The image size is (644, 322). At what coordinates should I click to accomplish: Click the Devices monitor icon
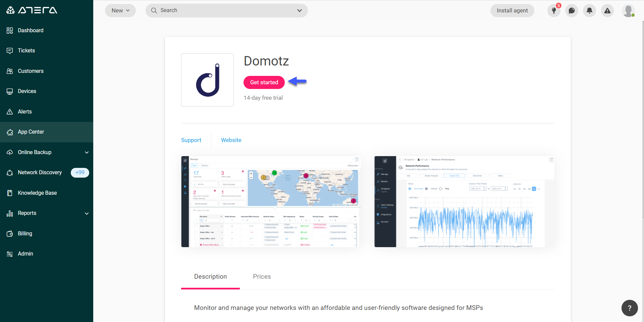10,91
